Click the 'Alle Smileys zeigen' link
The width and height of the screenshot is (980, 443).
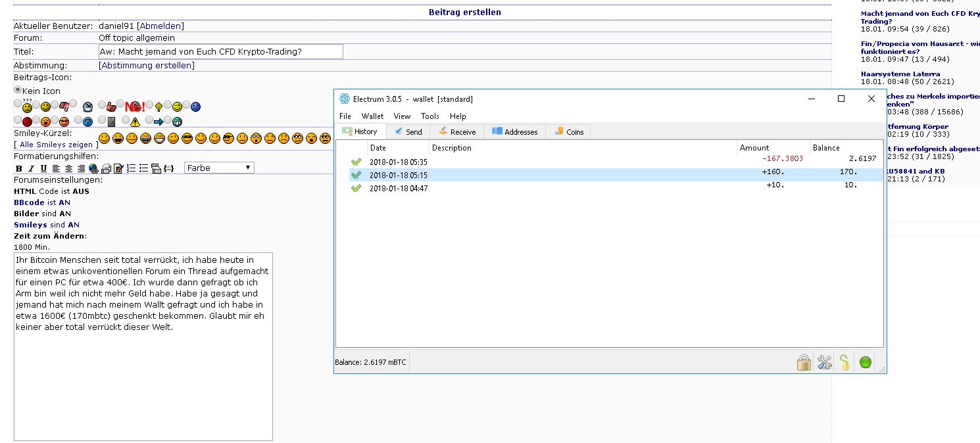click(56, 145)
